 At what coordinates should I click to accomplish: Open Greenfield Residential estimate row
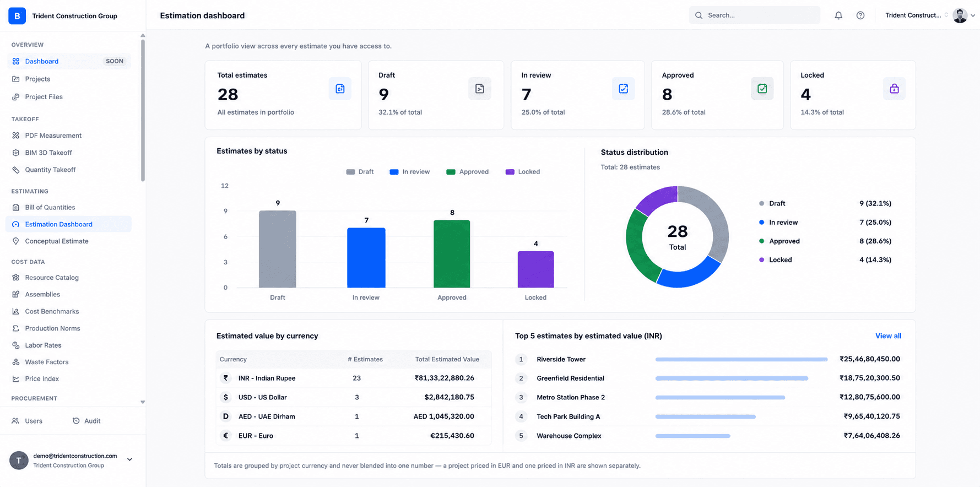coord(708,378)
